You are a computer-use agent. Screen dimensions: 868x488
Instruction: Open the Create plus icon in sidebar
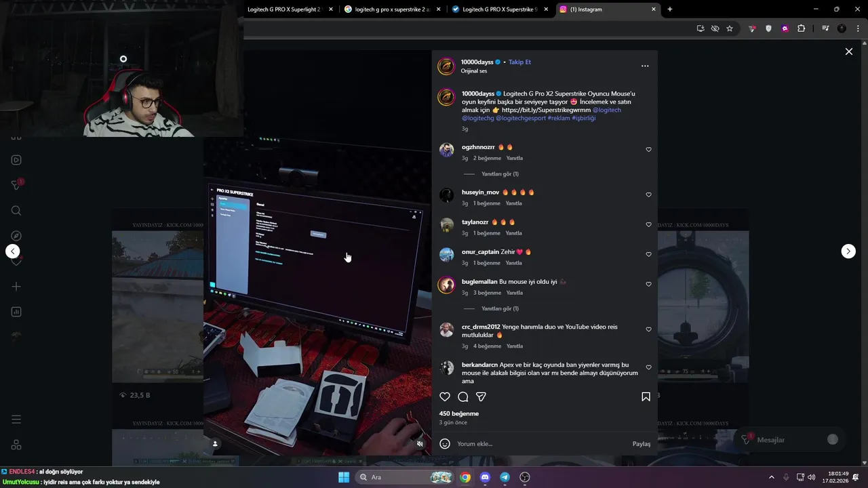click(x=16, y=287)
